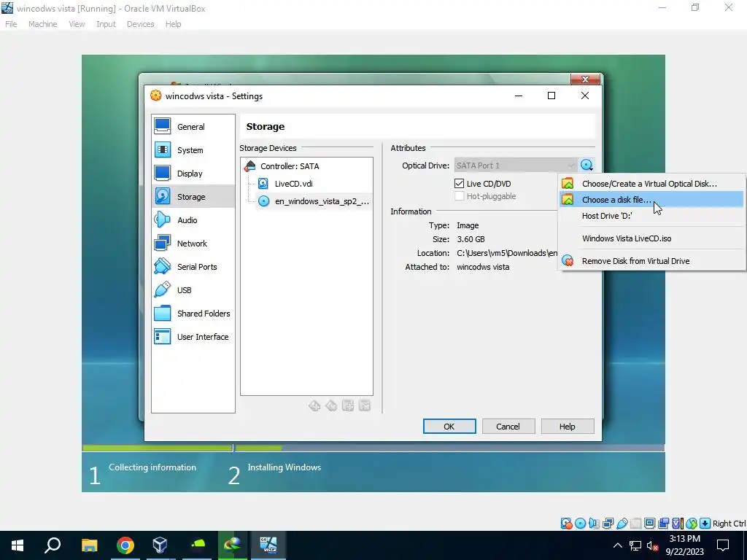
Task: Open the Help menu in menu bar
Action: 174,24
